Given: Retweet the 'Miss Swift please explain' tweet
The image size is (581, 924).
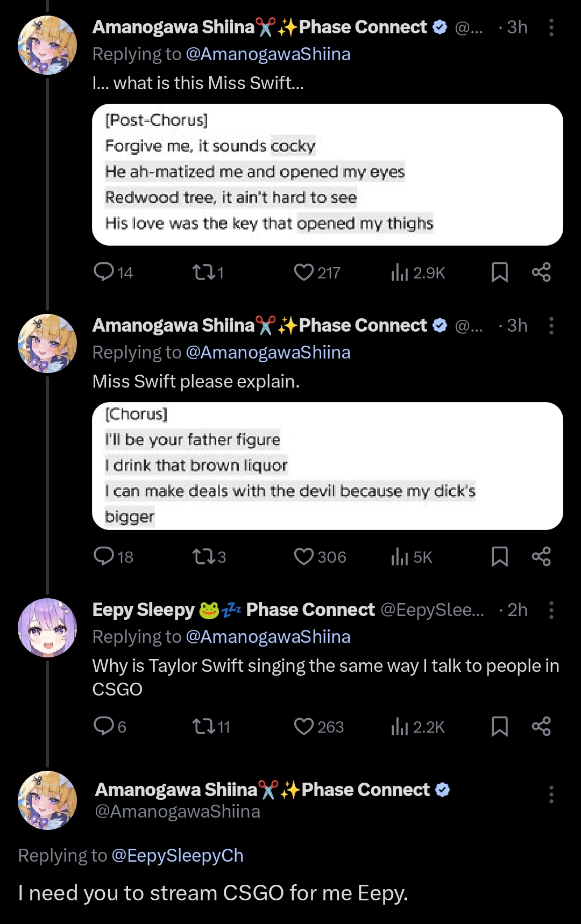Looking at the screenshot, I should click(204, 557).
